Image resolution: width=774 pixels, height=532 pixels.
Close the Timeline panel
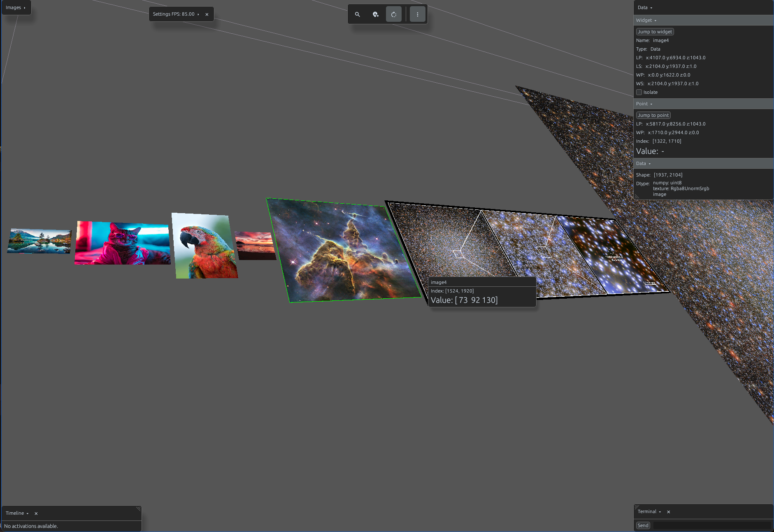click(36, 513)
